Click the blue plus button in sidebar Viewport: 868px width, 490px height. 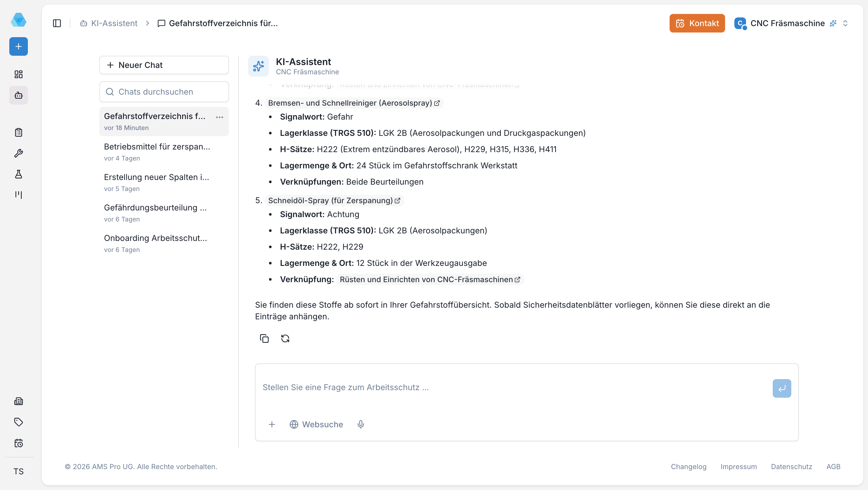pyautogui.click(x=19, y=46)
